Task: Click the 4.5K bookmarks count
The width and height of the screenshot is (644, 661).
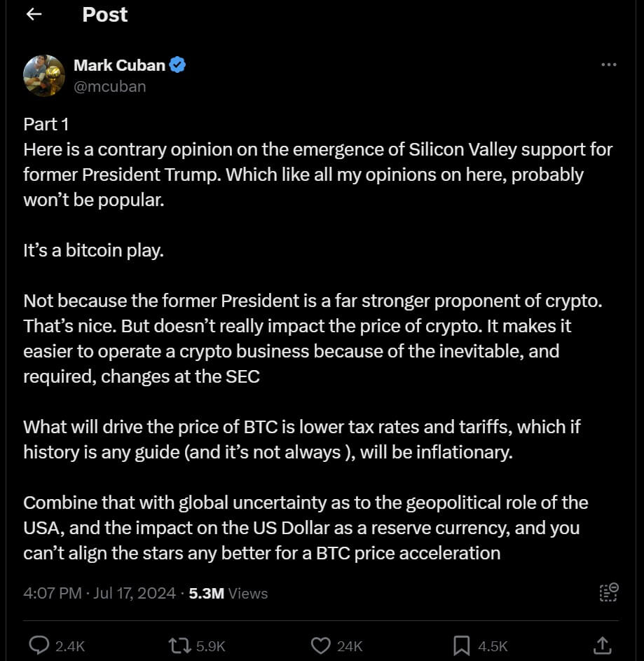Action: pos(493,646)
